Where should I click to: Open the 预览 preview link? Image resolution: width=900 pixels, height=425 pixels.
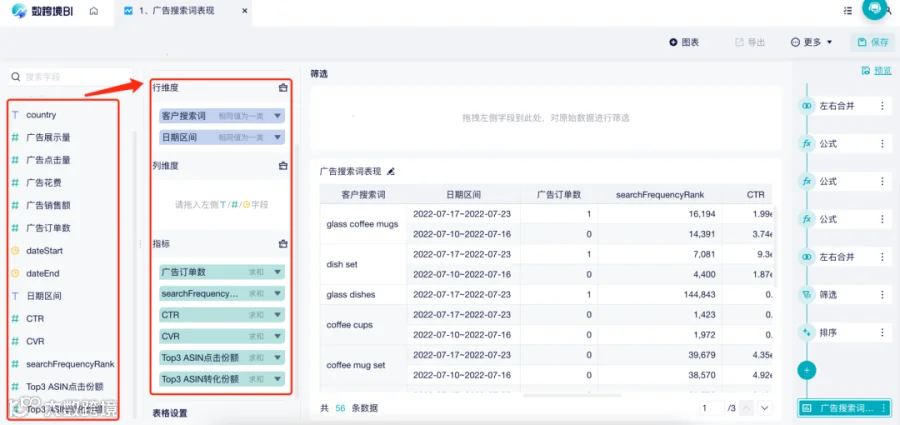[x=877, y=70]
